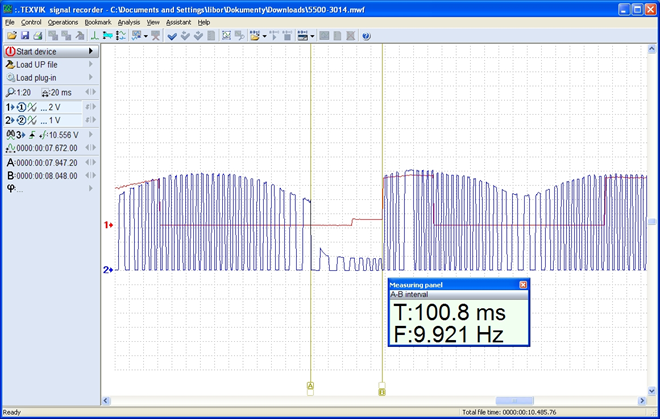Click the Load UP file button
Image resolution: width=660 pixels, height=419 pixels.
[51, 64]
